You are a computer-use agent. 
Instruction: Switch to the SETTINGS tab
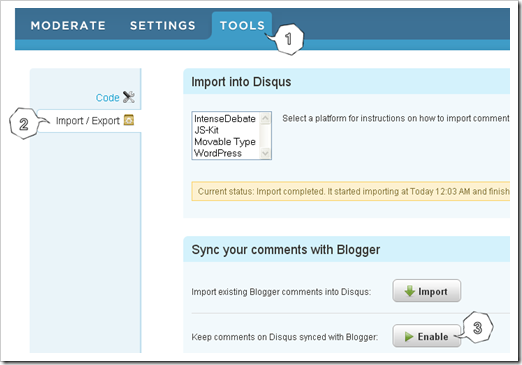pyautogui.click(x=163, y=26)
